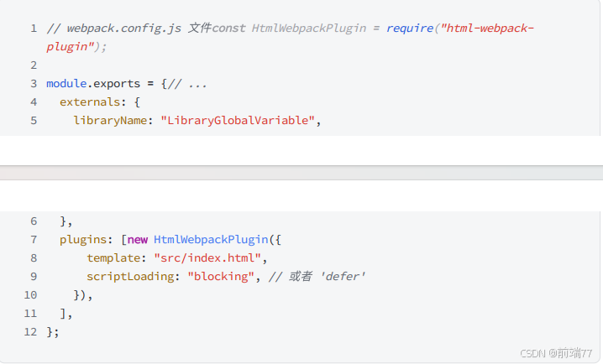
Task: Select the word require on line 1
Action: point(410,29)
